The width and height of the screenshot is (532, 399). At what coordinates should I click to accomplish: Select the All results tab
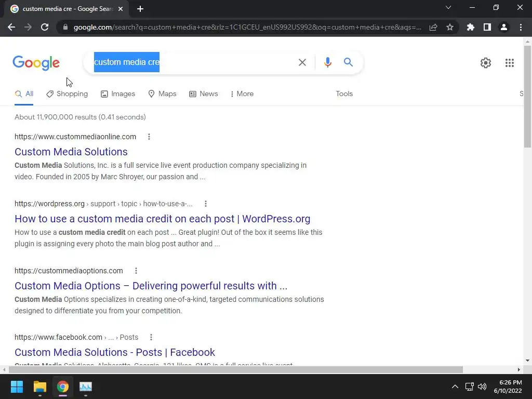point(24,94)
